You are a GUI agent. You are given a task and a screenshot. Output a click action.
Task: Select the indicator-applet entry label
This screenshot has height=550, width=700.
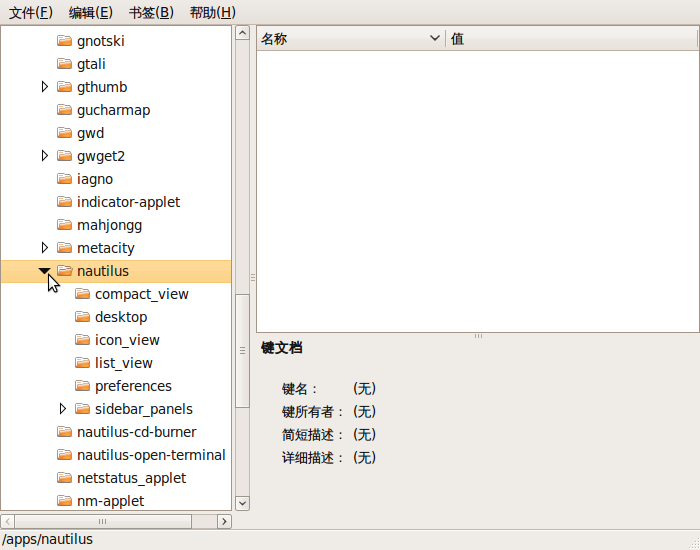pyautogui.click(x=128, y=202)
